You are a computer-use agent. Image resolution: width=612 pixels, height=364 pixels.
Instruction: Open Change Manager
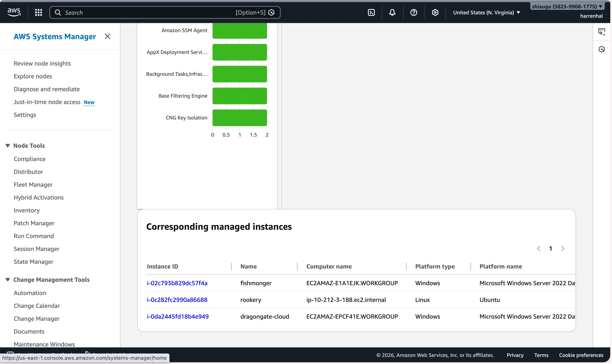tap(37, 319)
